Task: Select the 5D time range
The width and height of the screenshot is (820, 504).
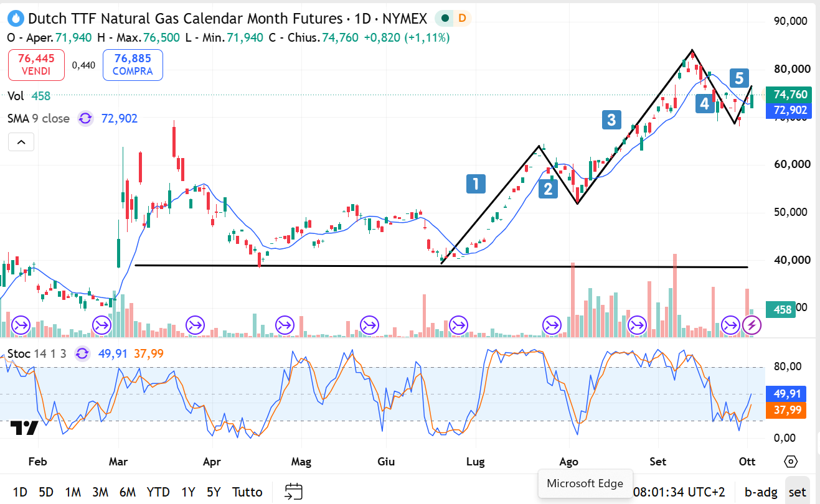Action: click(x=46, y=492)
